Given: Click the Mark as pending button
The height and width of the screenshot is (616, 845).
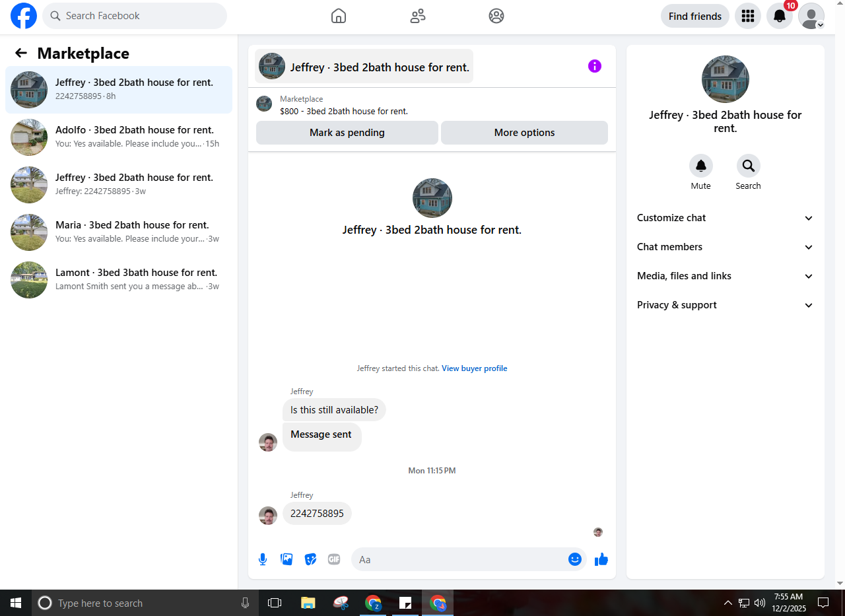Looking at the screenshot, I should coord(347,133).
